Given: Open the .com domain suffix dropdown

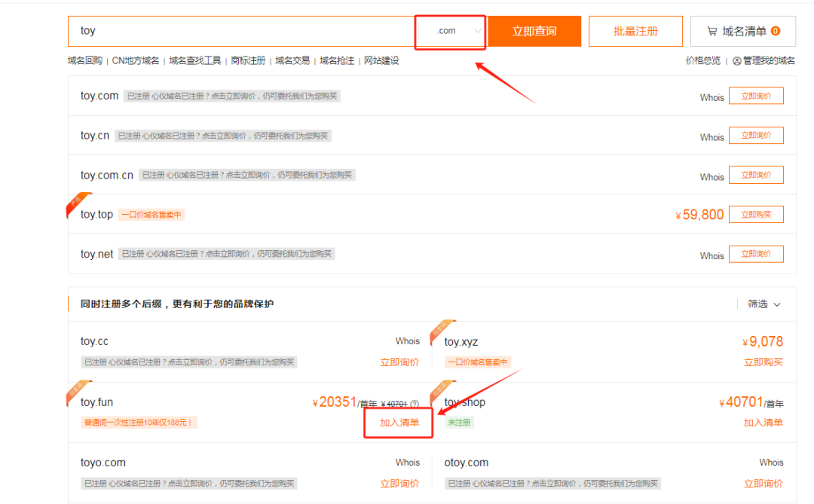Looking at the screenshot, I should 450,31.
